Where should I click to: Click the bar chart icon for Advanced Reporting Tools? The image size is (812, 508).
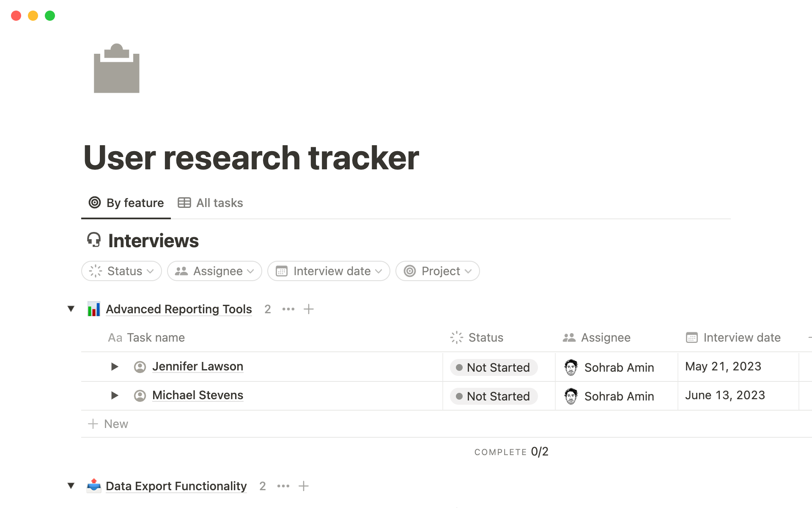(x=93, y=309)
